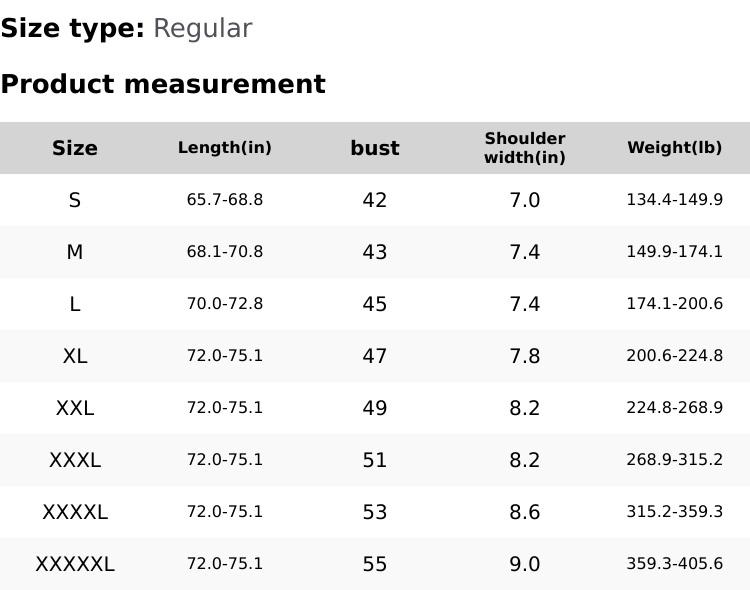Click the Weight(lb) column header
This screenshot has width=750, height=590.
click(x=675, y=148)
